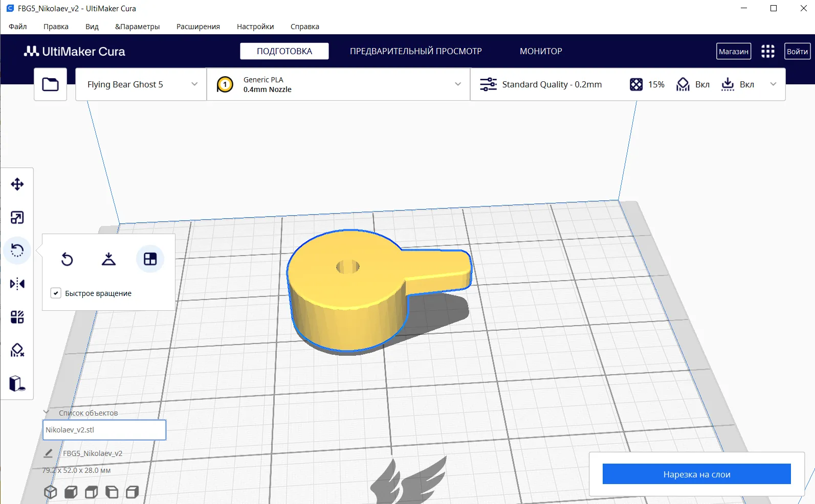Open the UltiMaker apps grid icon

click(x=767, y=51)
